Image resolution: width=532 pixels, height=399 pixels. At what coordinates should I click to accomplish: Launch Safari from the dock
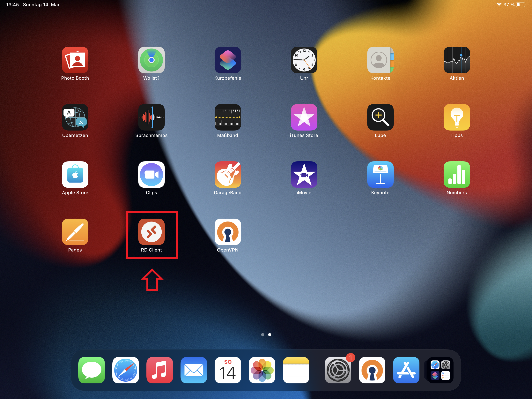coord(126,370)
